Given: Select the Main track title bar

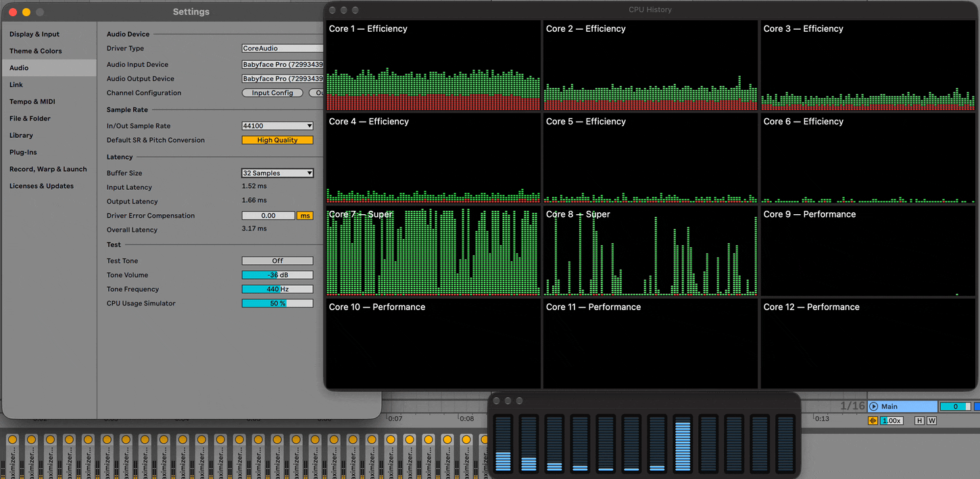Looking at the screenshot, I should tap(903, 406).
